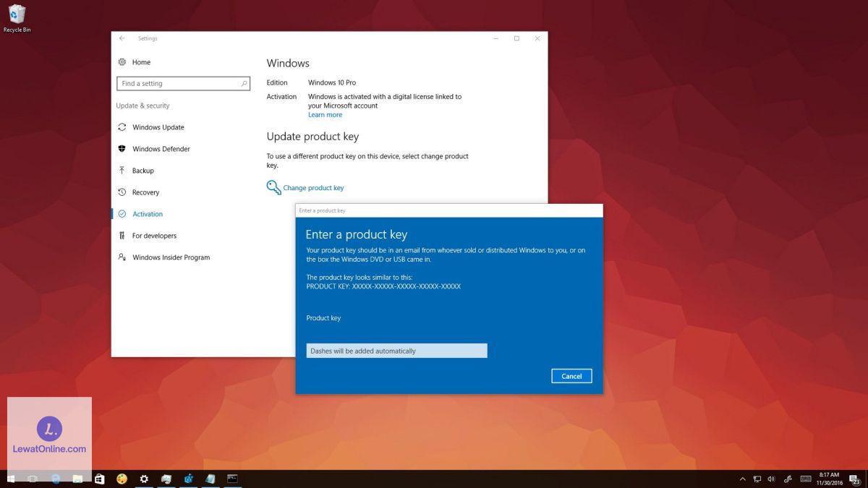Image resolution: width=868 pixels, height=488 pixels.
Task: Show hidden system tray icons
Action: (x=742, y=479)
